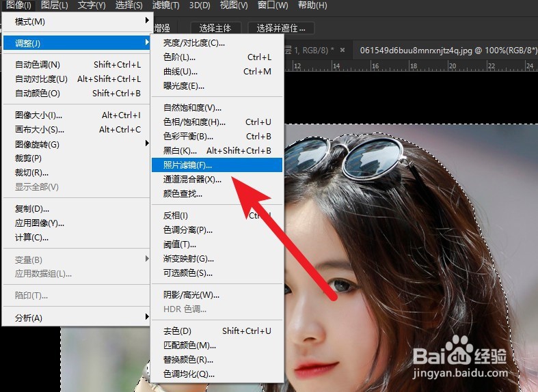Open 阈值(T)... adjustment

coord(217,244)
